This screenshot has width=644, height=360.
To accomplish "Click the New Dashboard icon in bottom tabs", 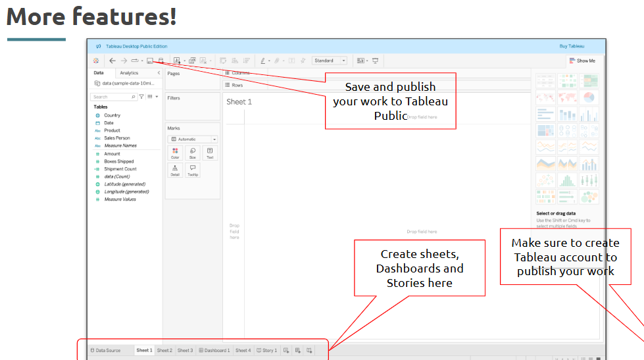I will click(298, 351).
